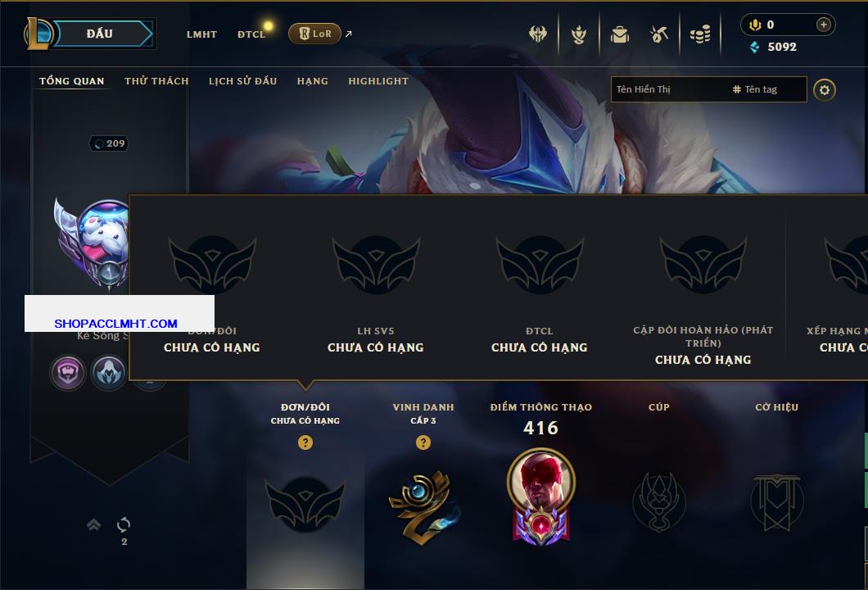The image size is (868, 590).
Task: Click the Lee Sin mastery champion portrait
Action: tap(540, 481)
